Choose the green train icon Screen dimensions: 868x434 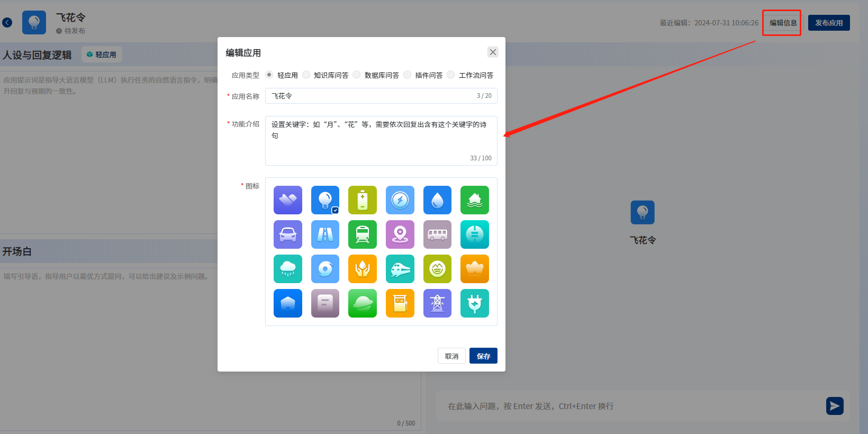pyautogui.click(x=363, y=234)
